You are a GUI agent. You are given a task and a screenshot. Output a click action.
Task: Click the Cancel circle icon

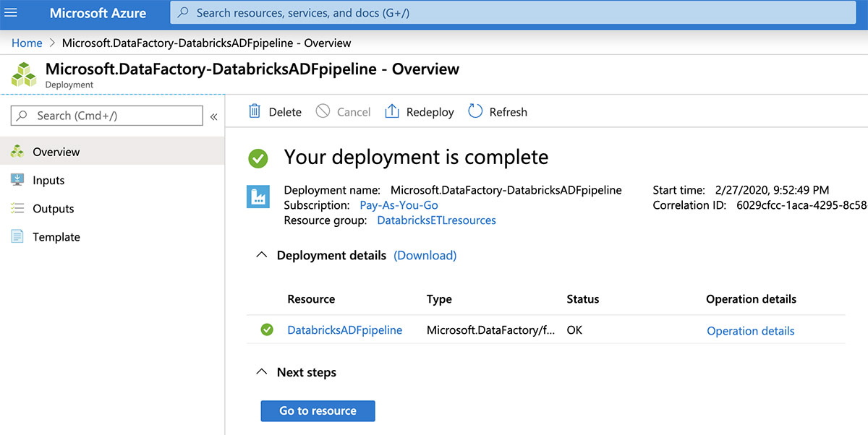[323, 111]
